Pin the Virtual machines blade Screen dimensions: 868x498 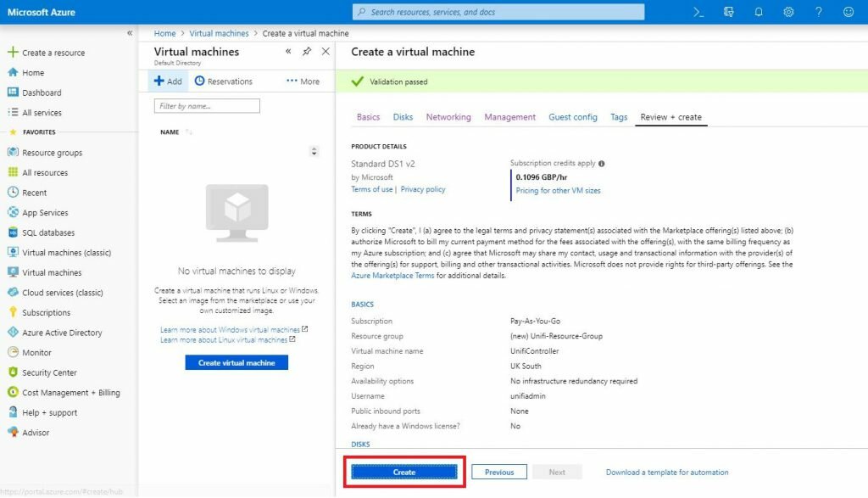307,52
